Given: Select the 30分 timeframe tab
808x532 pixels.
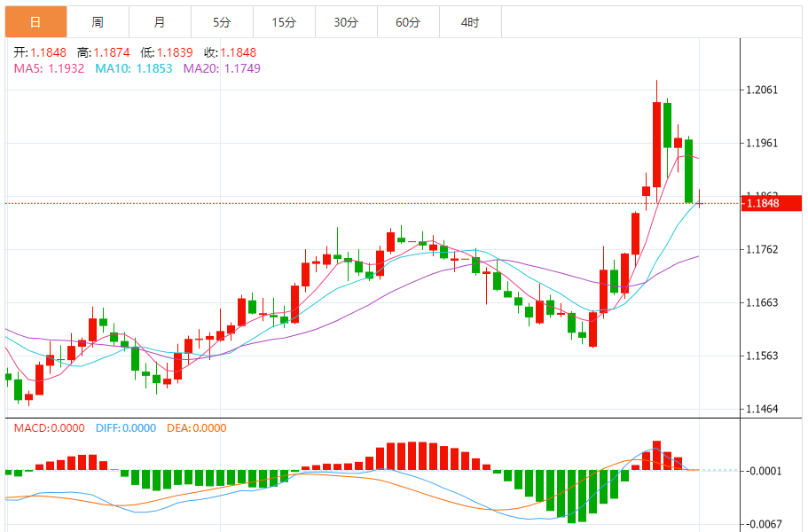Looking at the screenshot, I should [346, 22].
